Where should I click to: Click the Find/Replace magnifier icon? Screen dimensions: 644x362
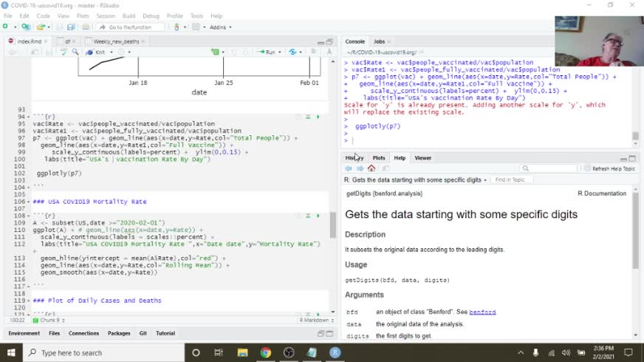pyautogui.click(x=75, y=52)
